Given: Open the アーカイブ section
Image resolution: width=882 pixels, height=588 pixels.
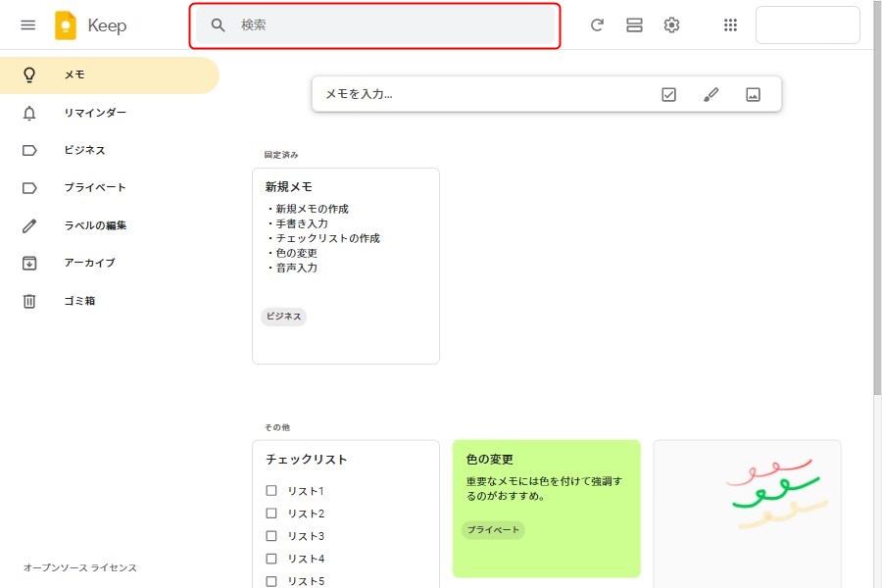Looking at the screenshot, I should 89,263.
